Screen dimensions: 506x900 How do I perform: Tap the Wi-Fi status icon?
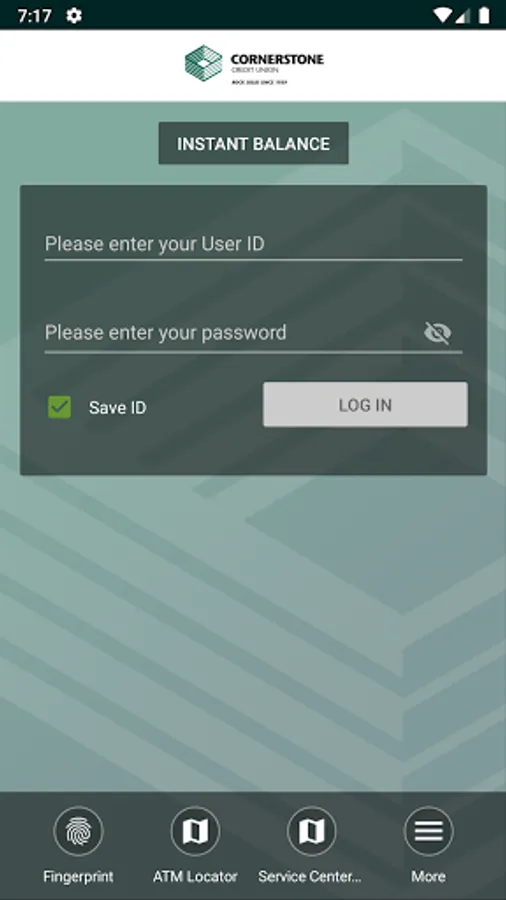point(442,15)
